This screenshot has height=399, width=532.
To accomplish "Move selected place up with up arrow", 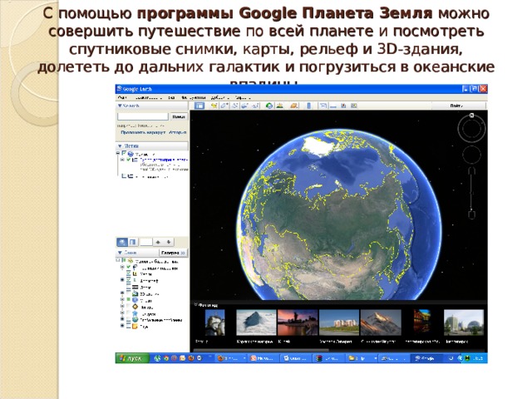I will (158, 242).
